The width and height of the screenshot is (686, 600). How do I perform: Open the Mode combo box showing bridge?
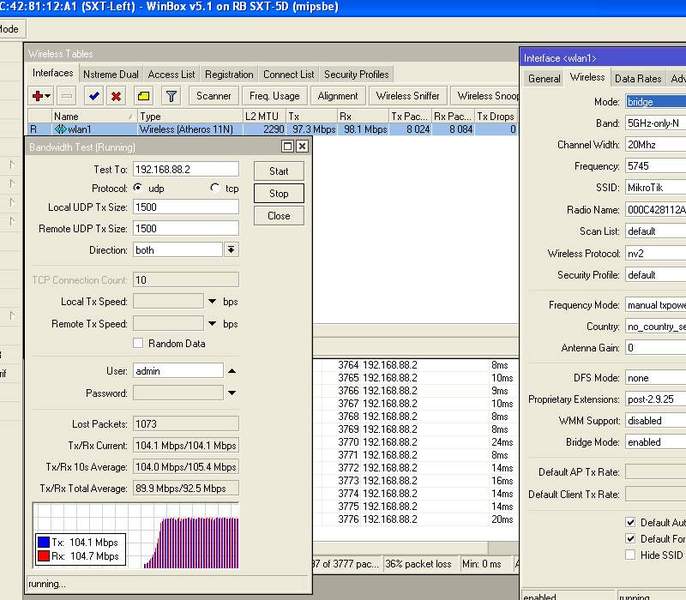(655, 102)
